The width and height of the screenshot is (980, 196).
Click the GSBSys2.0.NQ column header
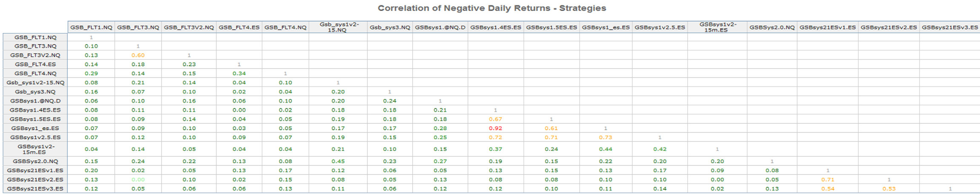click(x=772, y=27)
